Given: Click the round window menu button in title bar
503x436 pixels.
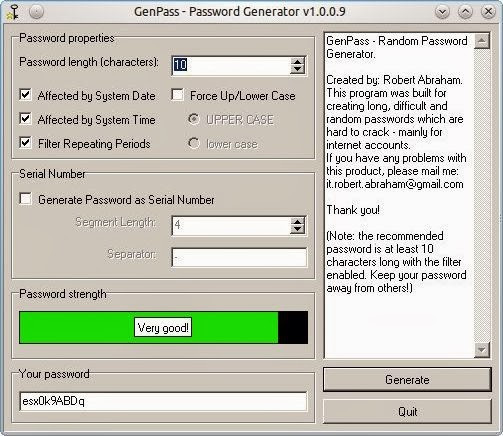Looking at the screenshot, I should (x=36, y=12).
